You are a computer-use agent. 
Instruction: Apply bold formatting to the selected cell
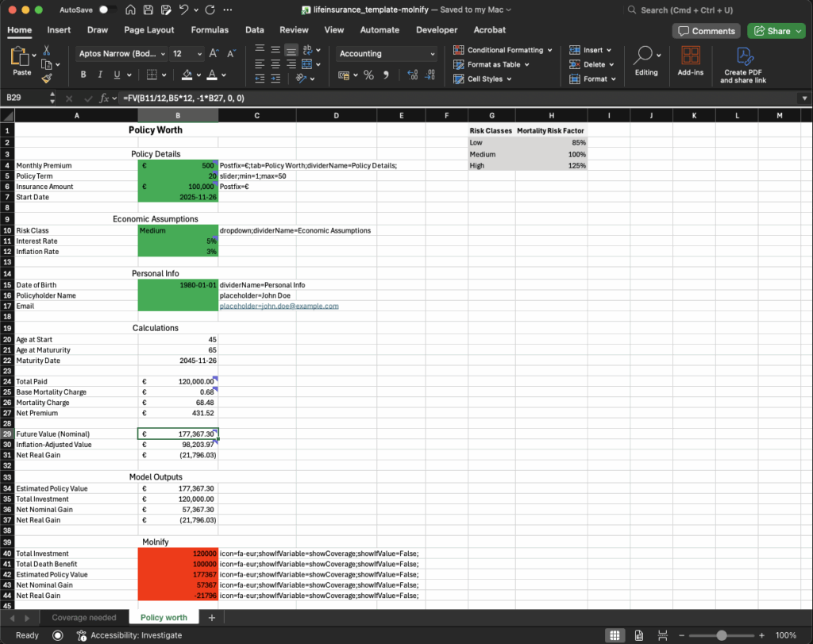tap(82, 74)
